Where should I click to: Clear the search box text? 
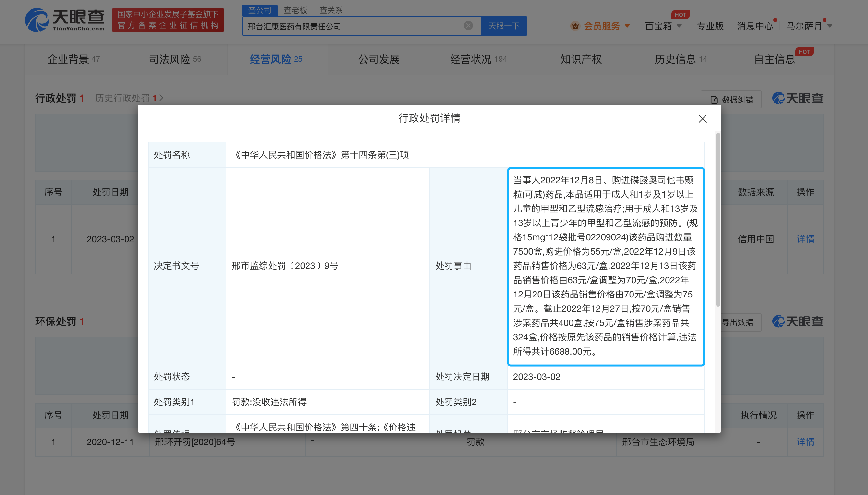click(x=468, y=26)
